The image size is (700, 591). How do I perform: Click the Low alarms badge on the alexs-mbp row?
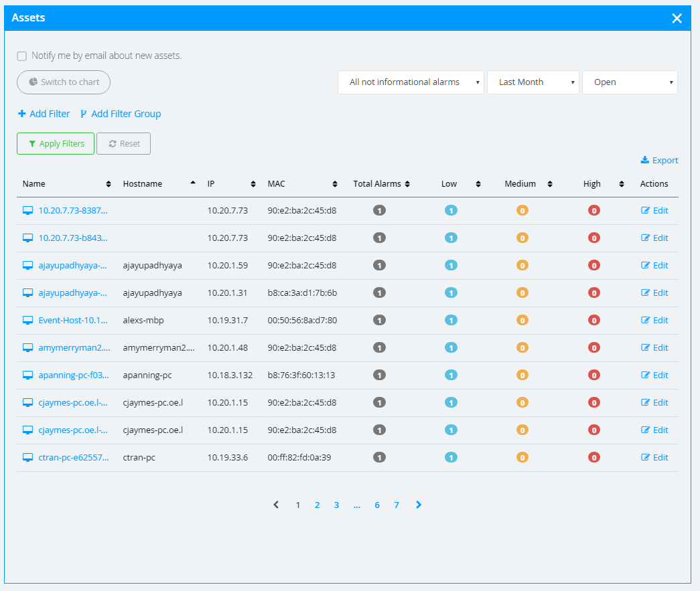[451, 320]
